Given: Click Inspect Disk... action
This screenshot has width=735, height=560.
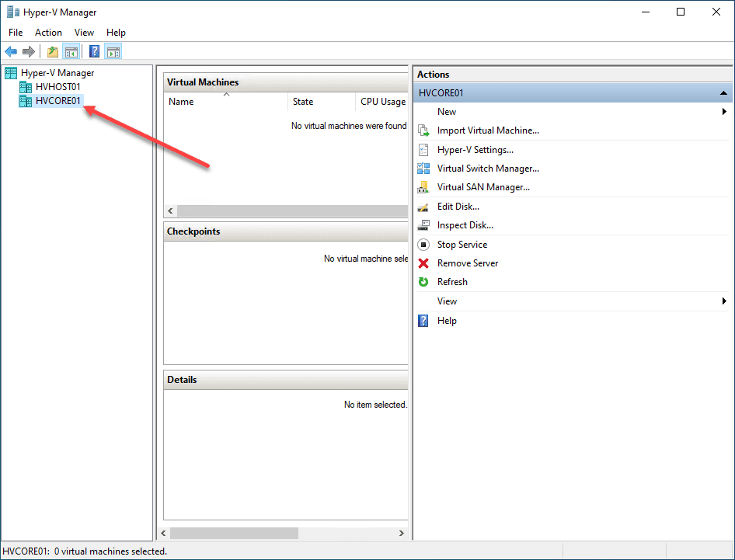Looking at the screenshot, I should coord(465,225).
